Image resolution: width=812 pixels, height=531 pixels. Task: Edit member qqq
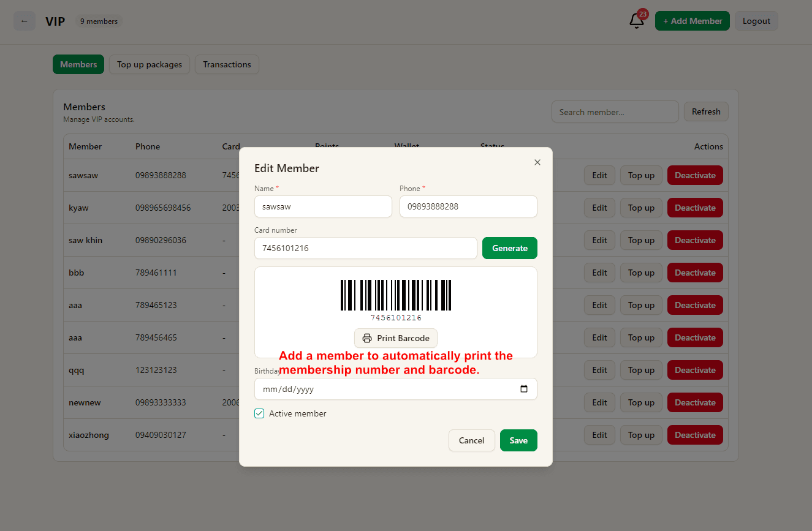pos(599,370)
